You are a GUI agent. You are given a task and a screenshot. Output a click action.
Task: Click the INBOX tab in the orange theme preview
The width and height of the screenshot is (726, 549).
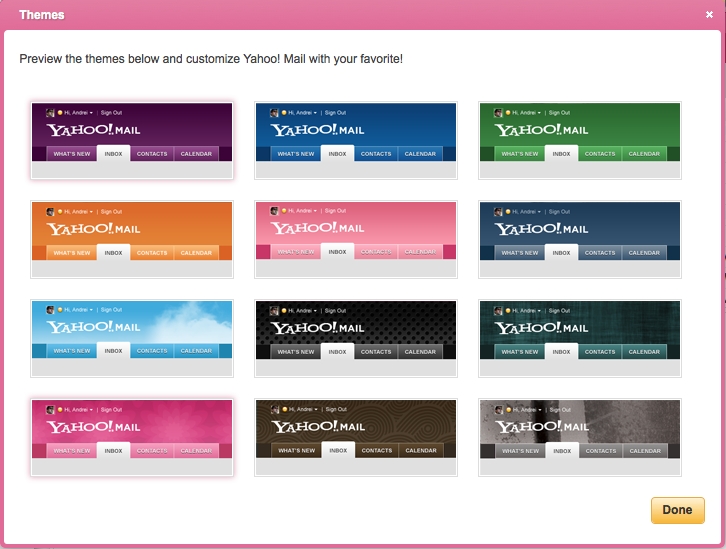(113, 253)
